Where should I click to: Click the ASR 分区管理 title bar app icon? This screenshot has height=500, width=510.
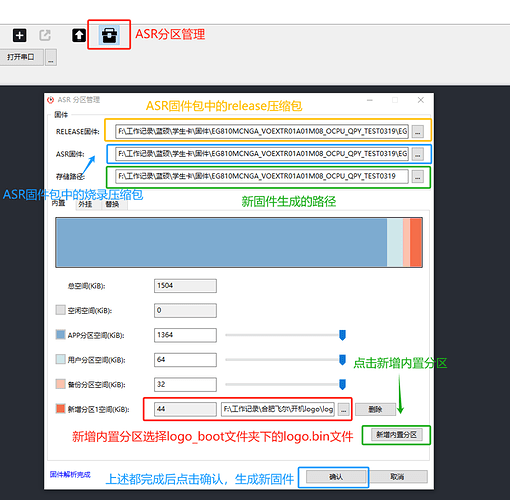50,100
